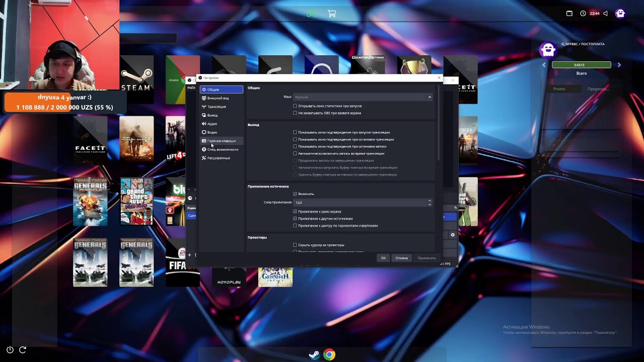Launch the HoYoPlay tile
The height and width of the screenshot is (362, 644).
pyautogui.click(x=229, y=277)
